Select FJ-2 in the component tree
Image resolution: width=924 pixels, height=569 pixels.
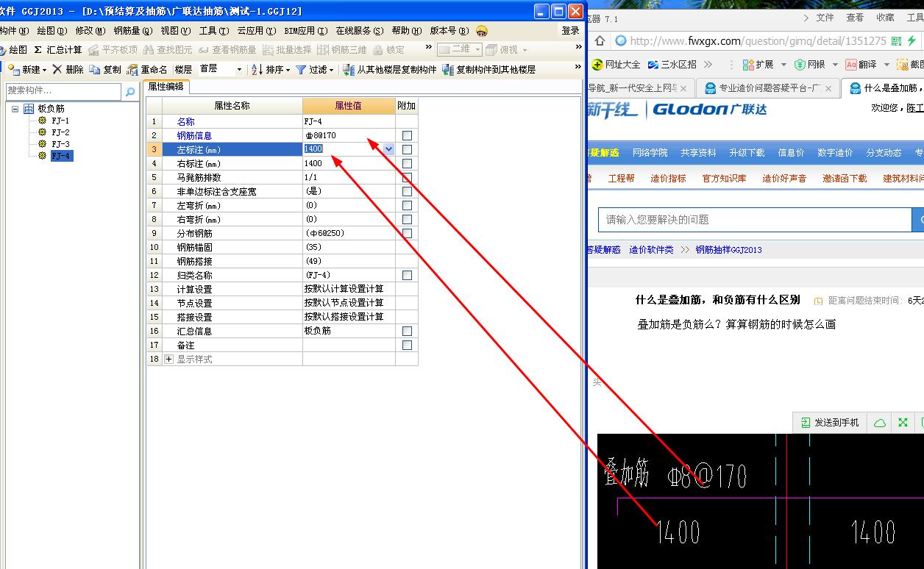[60, 132]
